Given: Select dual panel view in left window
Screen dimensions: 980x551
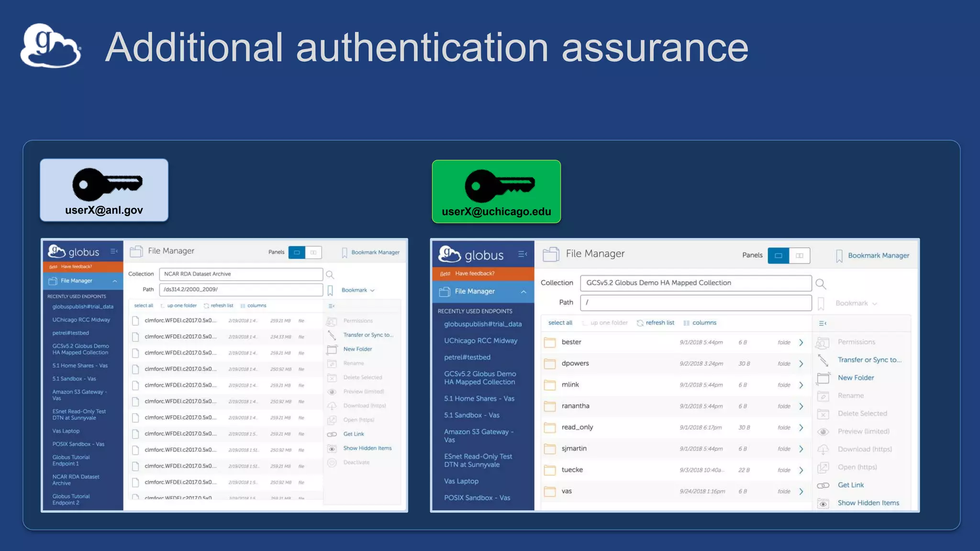Looking at the screenshot, I should click(x=313, y=252).
